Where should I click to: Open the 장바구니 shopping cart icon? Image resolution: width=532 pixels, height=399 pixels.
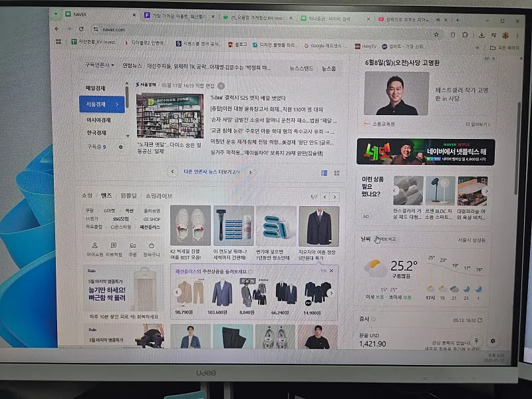coord(151,247)
